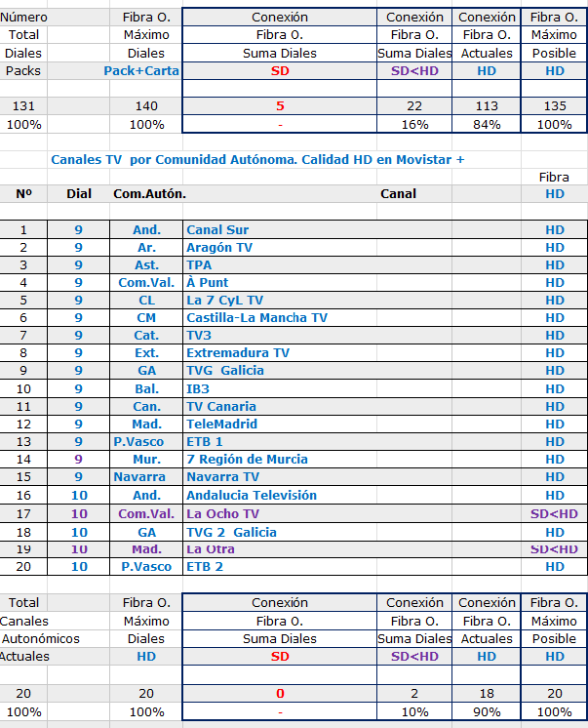Screen dimensions: 588x728
Task: Select the Andalucia Televisión cell
Action: tap(252, 496)
